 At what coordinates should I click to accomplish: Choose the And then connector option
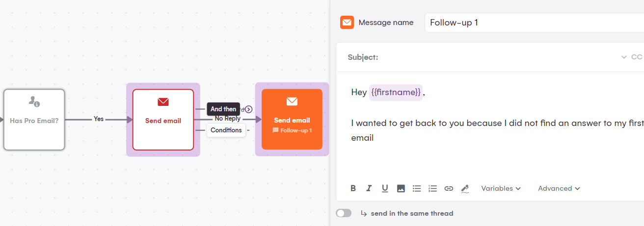click(x=223, y=109)
